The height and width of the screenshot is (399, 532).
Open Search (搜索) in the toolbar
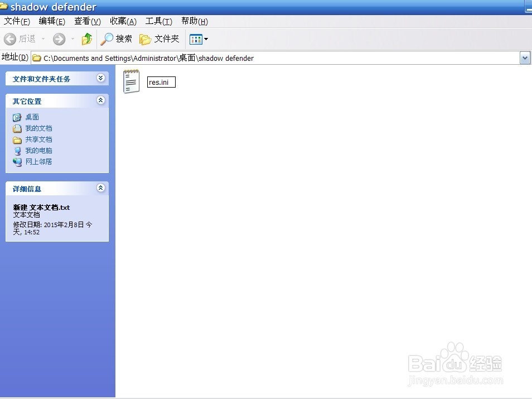pos(117,39)
